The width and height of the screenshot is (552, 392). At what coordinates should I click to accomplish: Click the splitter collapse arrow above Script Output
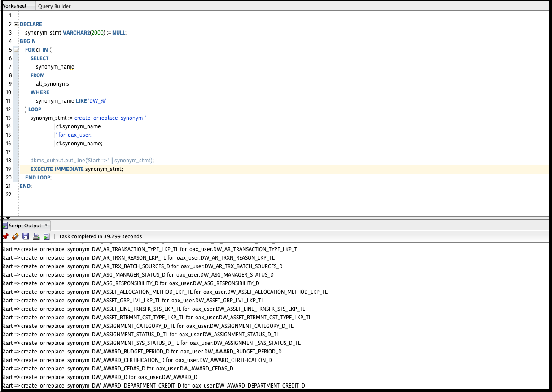pyautogui.click(x=7, y=218)
